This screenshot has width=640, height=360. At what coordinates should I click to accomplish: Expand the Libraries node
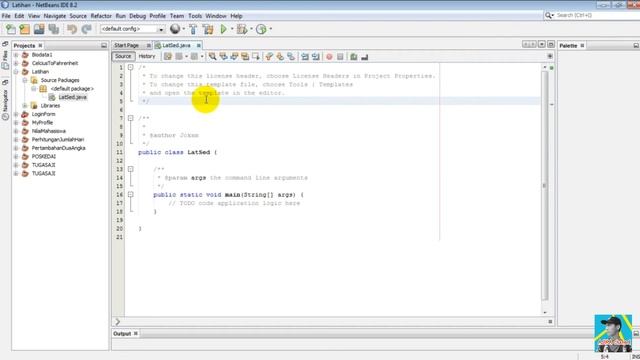click(25, 106)
